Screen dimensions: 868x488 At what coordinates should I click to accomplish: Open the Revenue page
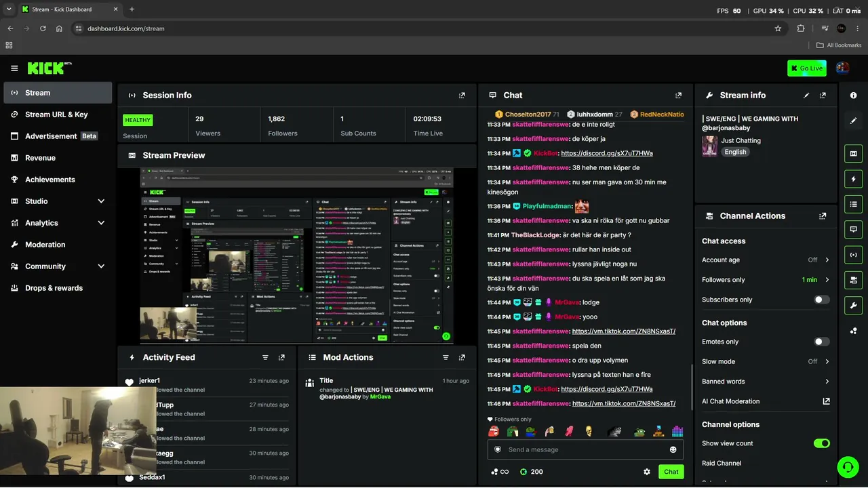click(58, 158)
